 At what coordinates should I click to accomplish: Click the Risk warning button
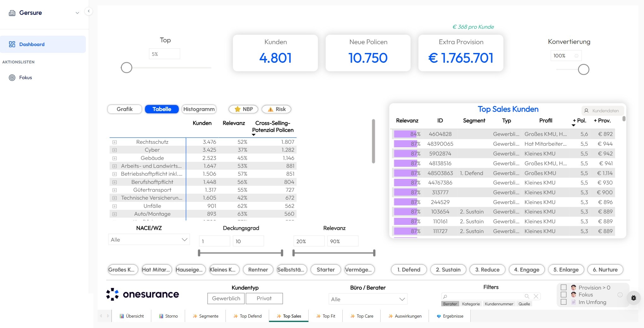[276, 109]
